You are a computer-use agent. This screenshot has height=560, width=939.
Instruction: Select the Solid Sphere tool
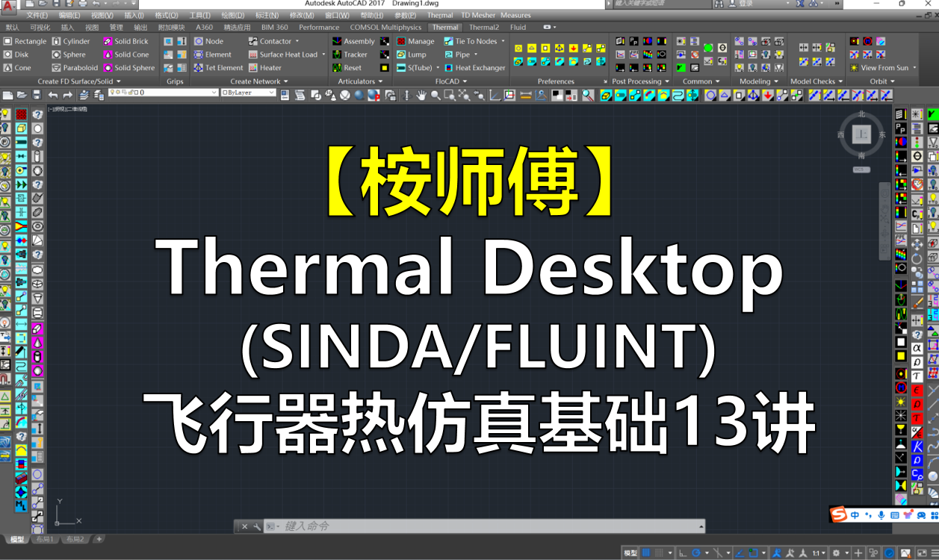pyautogui.click(x=128, y=68)
